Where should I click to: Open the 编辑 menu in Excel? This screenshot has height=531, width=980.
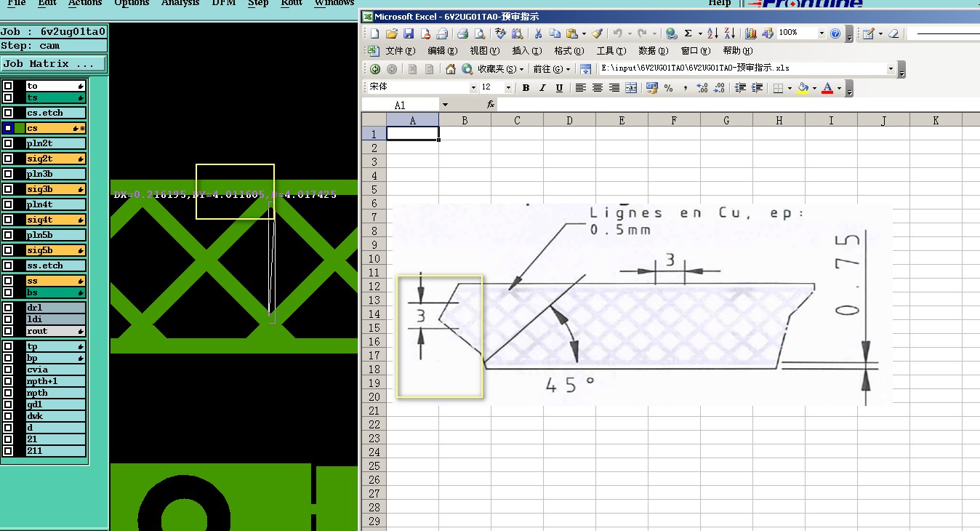[x=443, y=51]
